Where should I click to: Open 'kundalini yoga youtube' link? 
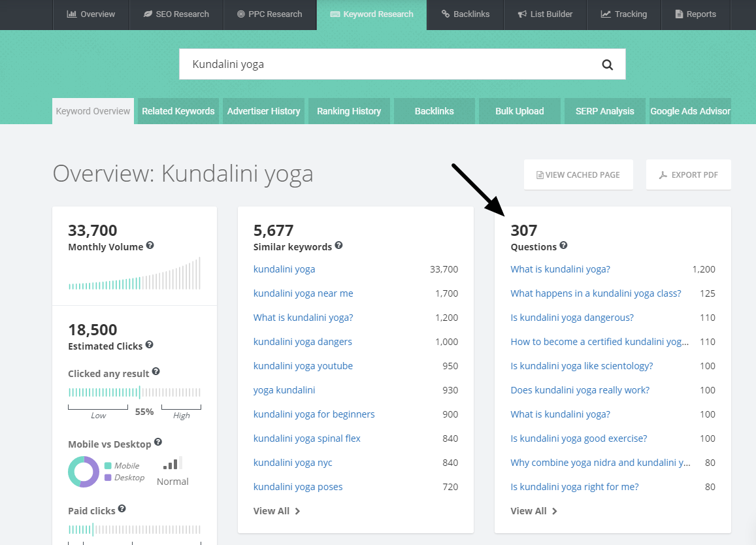pyautogui.click(x=303, y=365)
